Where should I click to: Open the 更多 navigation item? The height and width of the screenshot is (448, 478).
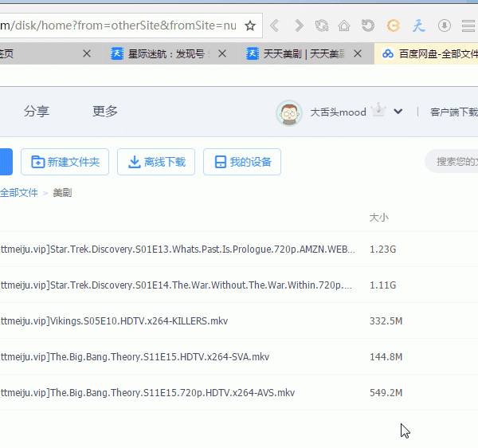105,112
